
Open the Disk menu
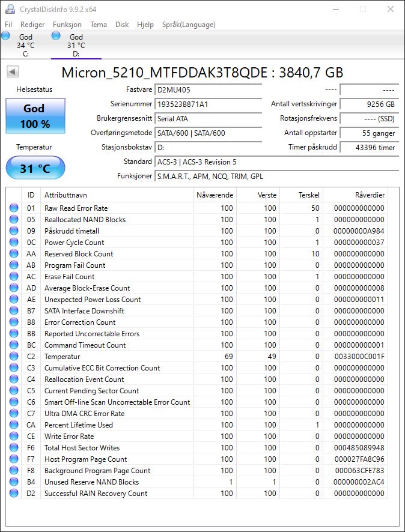pos(122,25)
